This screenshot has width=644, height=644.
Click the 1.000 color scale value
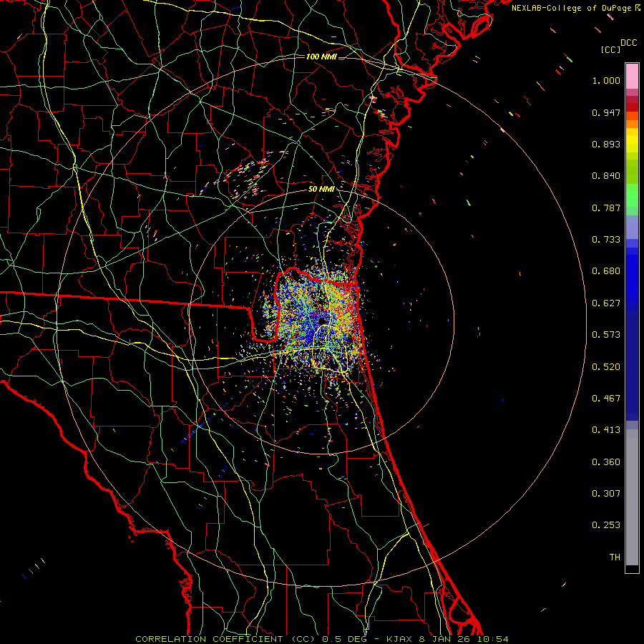606,80
